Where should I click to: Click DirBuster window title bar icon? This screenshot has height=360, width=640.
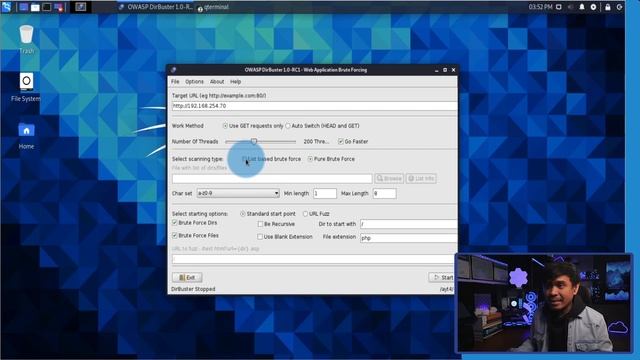coord(173,70)
